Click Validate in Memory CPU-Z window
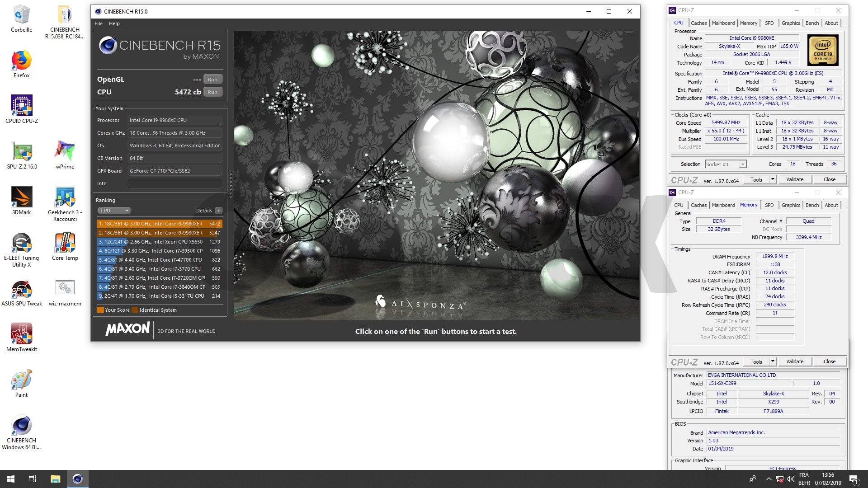Viewport: 868px width, 488px height. (x=794, y=361)
